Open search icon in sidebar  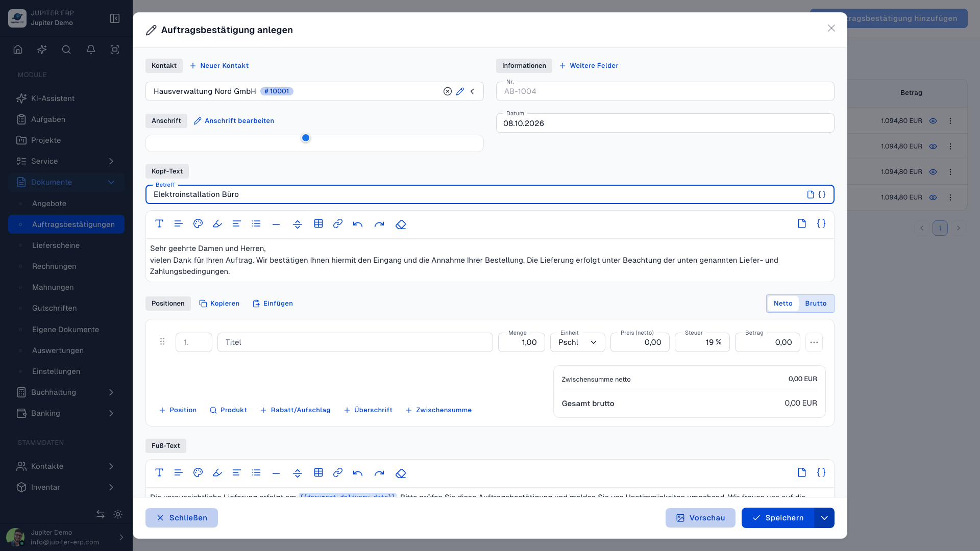tap(66, 49)
